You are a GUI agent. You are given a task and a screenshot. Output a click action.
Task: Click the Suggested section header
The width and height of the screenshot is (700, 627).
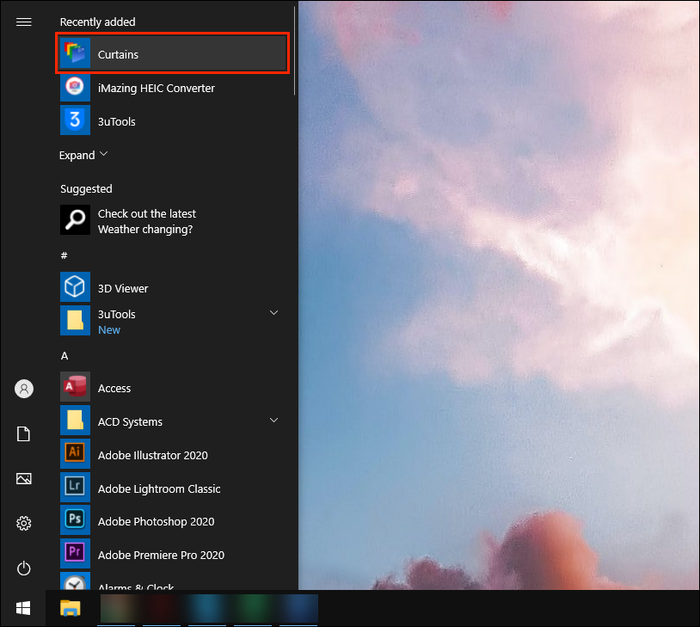coord(86,189)
